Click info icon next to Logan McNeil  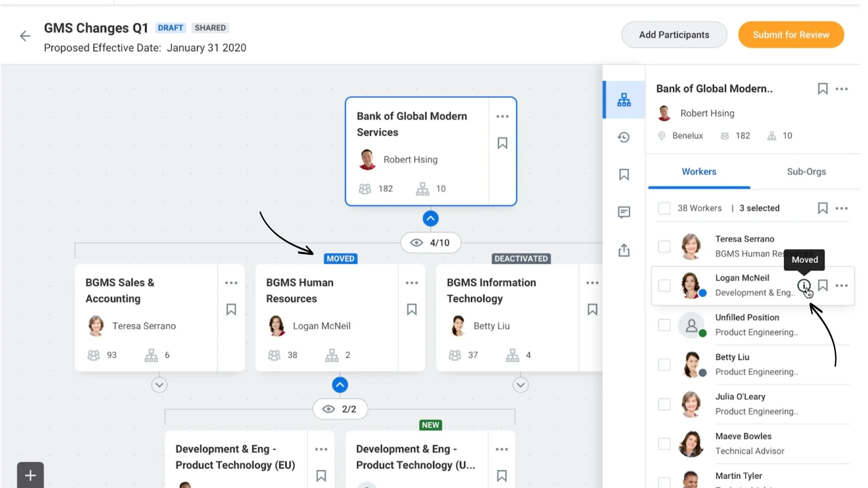[803, 285]
